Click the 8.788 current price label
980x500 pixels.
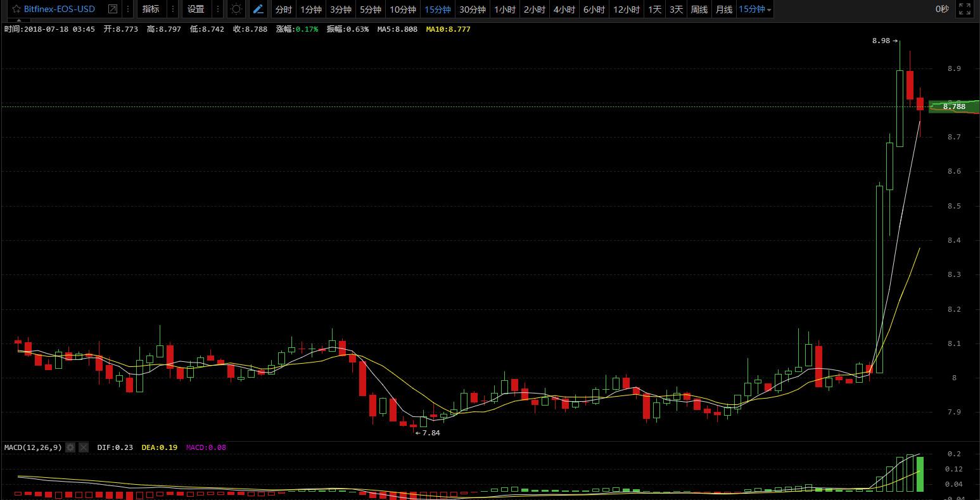coord(954,106)
